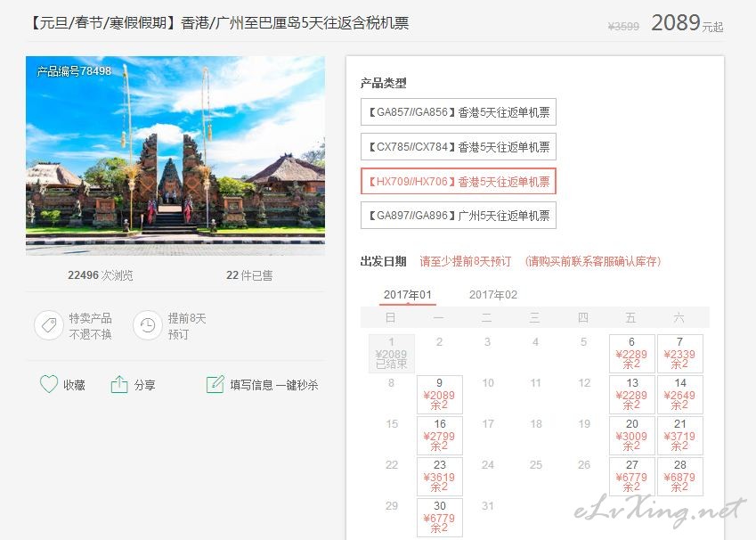This screenshot has height=540, width=756.
Task: Choose January 30 priced ¥6779
Action: click(x=439, y=518)
